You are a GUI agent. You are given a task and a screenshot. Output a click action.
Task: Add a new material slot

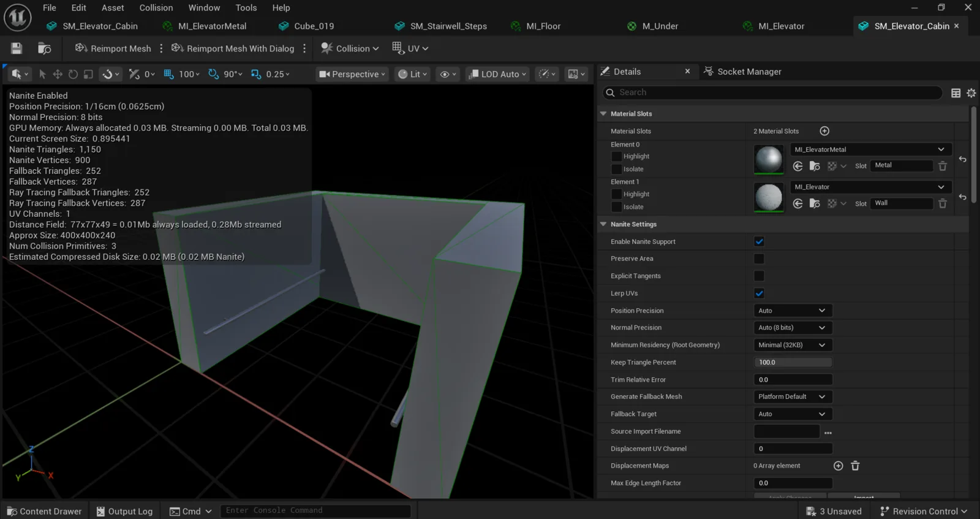tap(824, 131)
